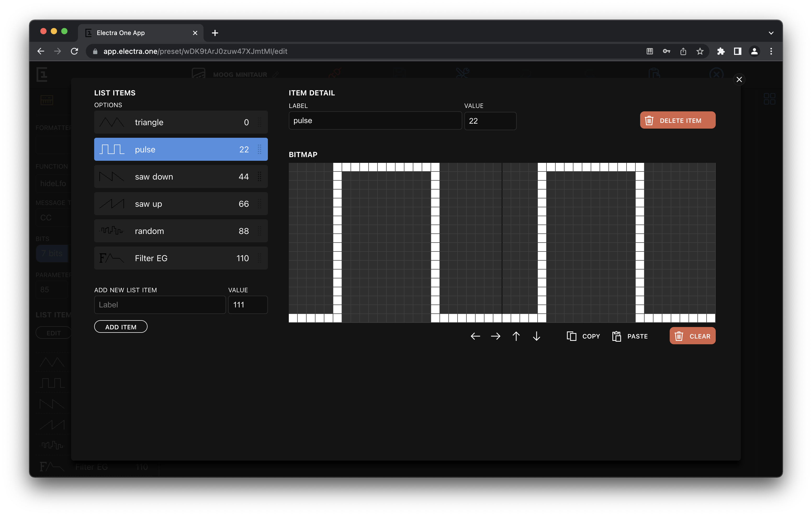Close the list items dialog
The height and width of the screenshot is (516, 812).
click(739, 79)
